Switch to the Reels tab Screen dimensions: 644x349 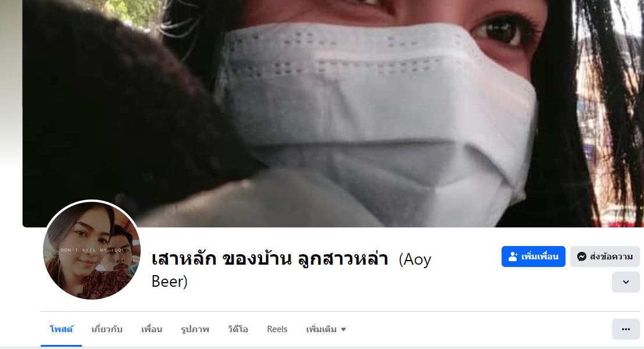(x=277, y=329)
